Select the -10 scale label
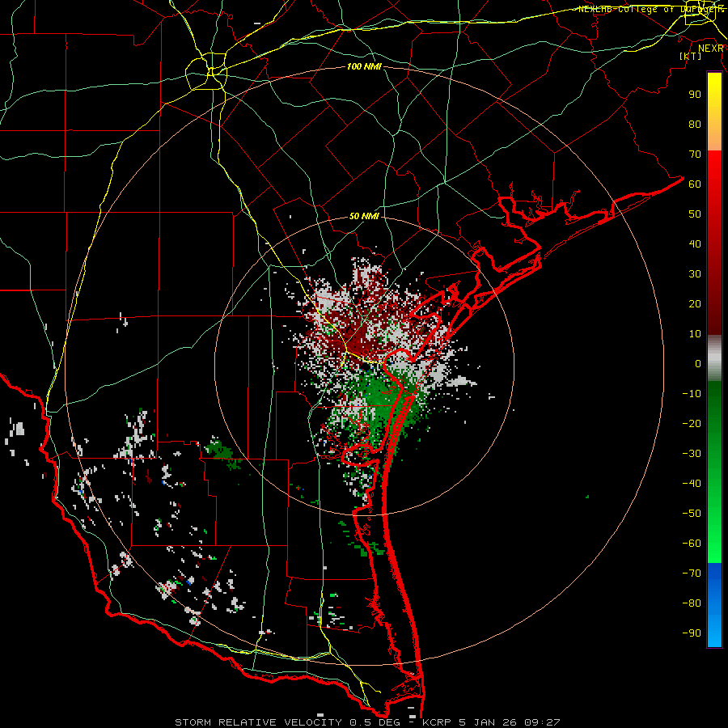 pyautogui.click(x=692, y=394)
